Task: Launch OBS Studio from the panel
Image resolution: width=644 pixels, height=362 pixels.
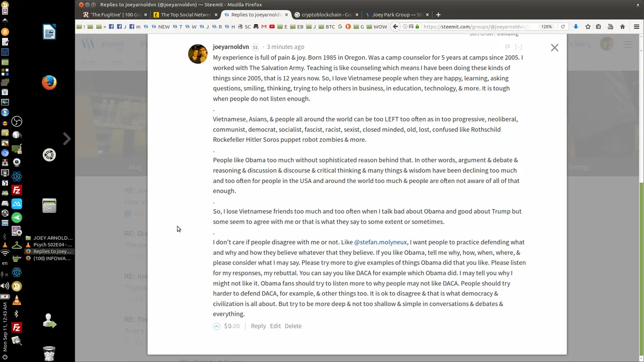Action: pyautogui.click(x=17, y=122)
